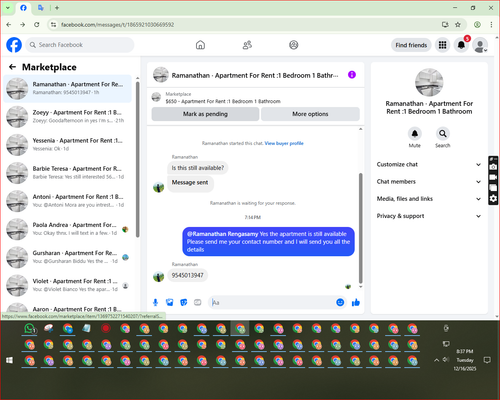Open Barbie Teresa apartment conversation
This screenshot has width=500, height=400.
(x=68, y=173)
